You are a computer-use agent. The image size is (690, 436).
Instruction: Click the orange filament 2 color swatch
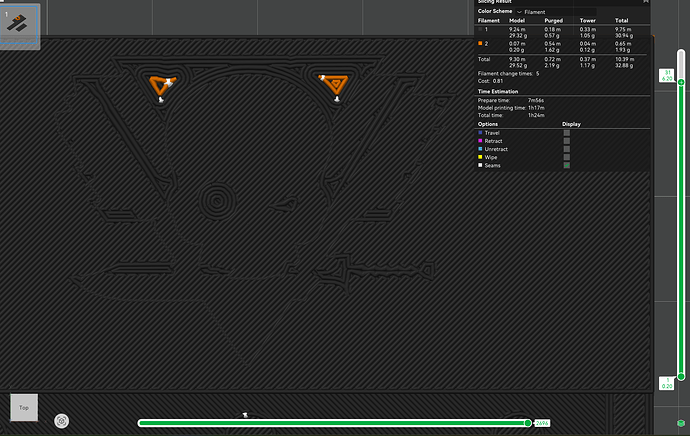click(480, 44)
